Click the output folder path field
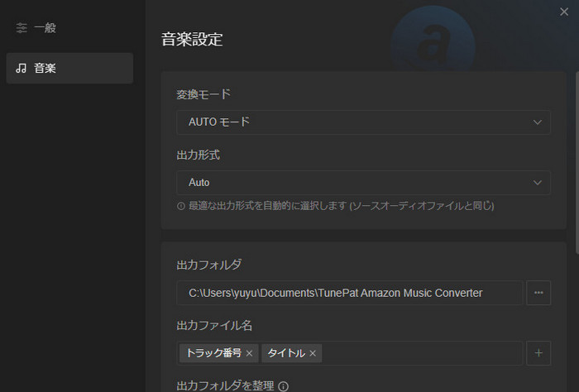 pyautogui.click(x=350, y=293)
